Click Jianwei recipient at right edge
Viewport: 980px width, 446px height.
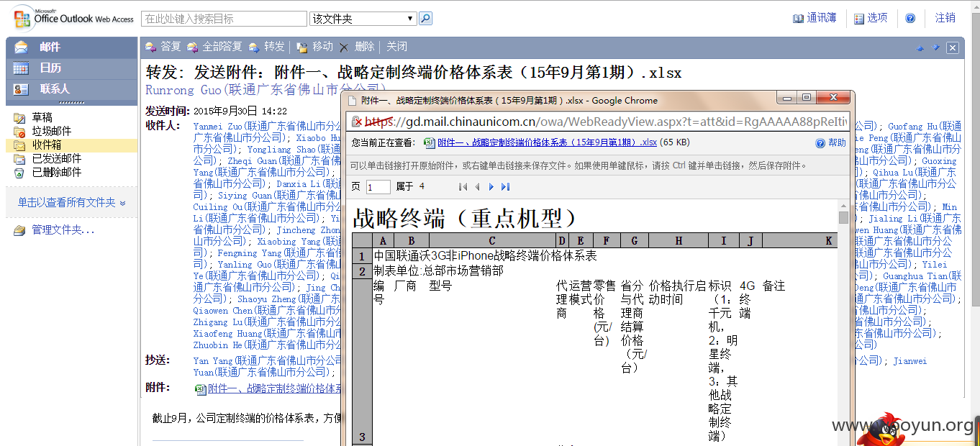910,360
